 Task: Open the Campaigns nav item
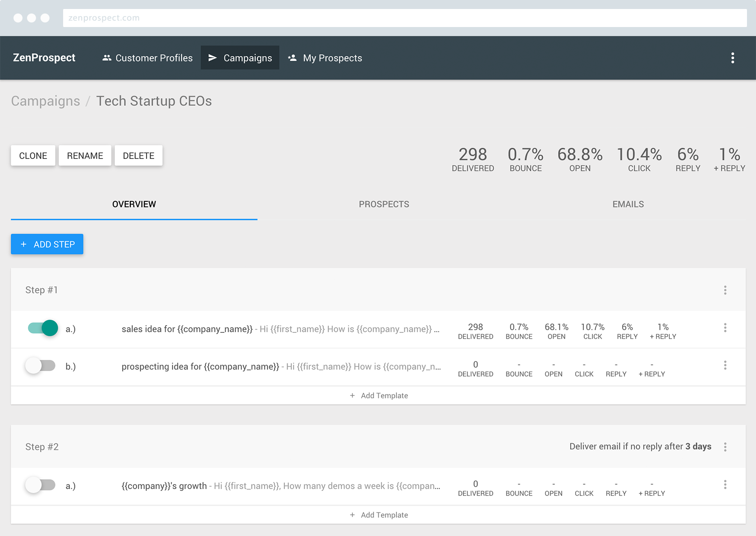point(240,58)
